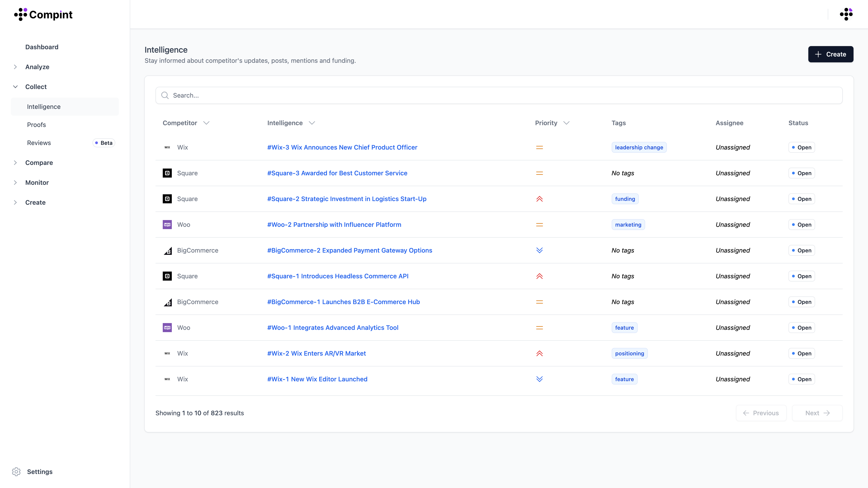868x488 pixels.
Task: Click the medium priority icon on the Wix-3 row
Action: coord(539,147)
